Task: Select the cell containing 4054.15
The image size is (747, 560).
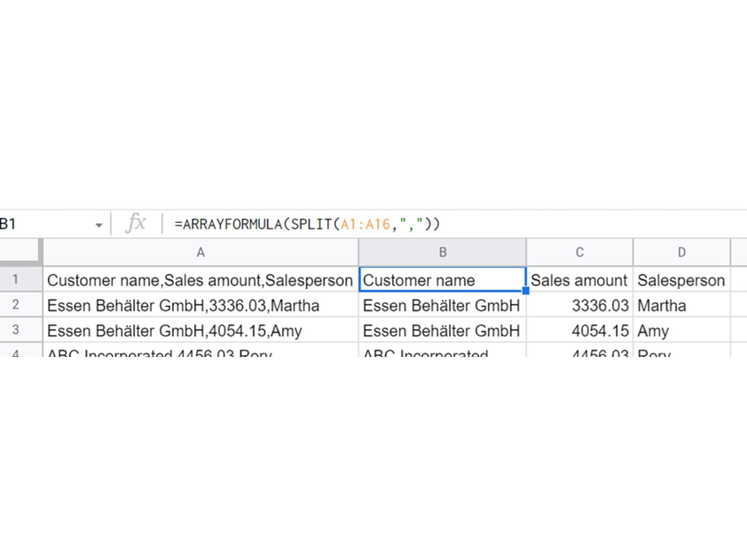Action: point(579,331)
